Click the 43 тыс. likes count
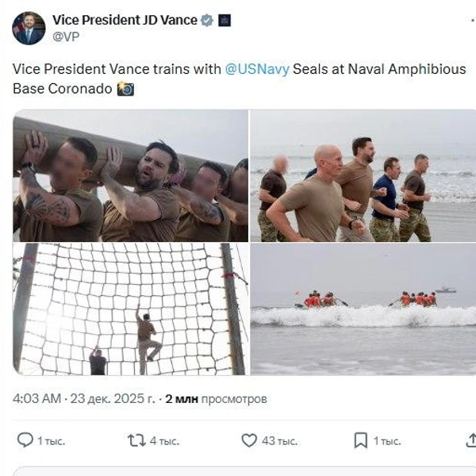 pyautogui.click(x=279, y=441)
